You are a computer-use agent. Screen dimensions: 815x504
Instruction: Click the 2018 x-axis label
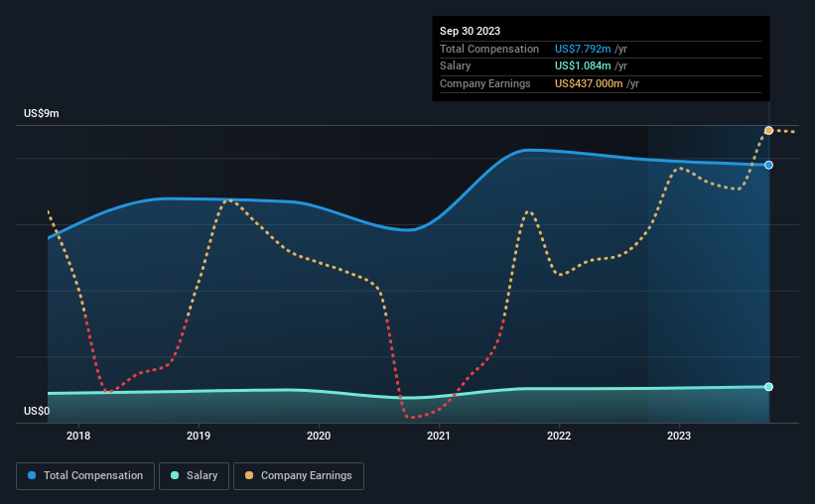78,436
